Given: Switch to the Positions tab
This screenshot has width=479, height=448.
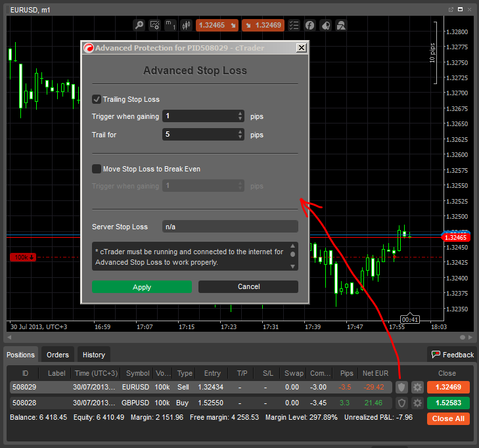Looking at the screenshot, I should click(21, 355).
